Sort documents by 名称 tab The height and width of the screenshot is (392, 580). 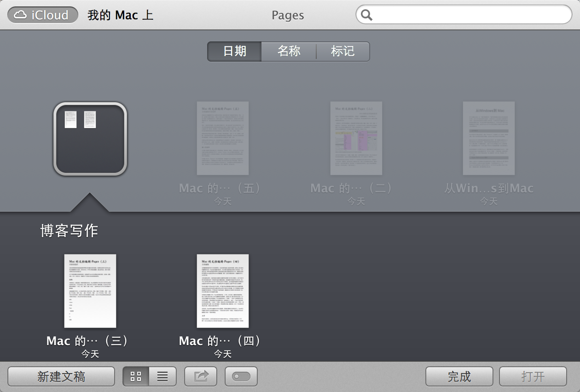tap(289, 51)
